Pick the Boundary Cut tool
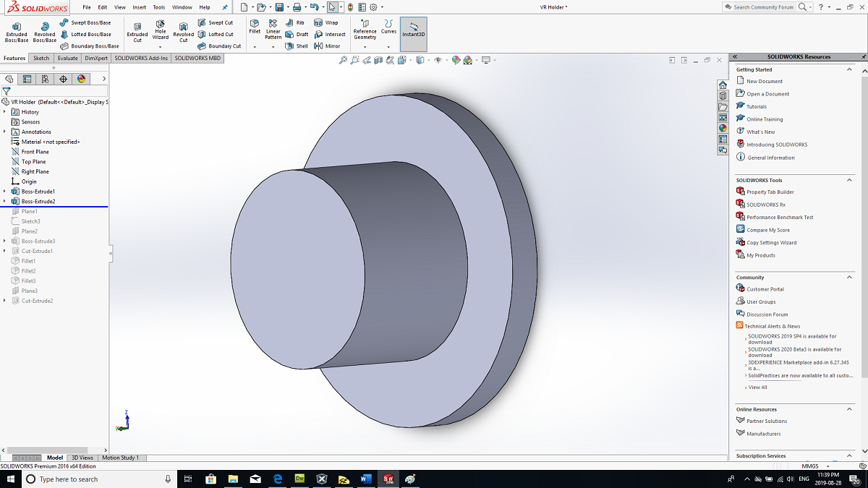Image resolution: width=868 pixels, height=488 pixels. (219, 46)
